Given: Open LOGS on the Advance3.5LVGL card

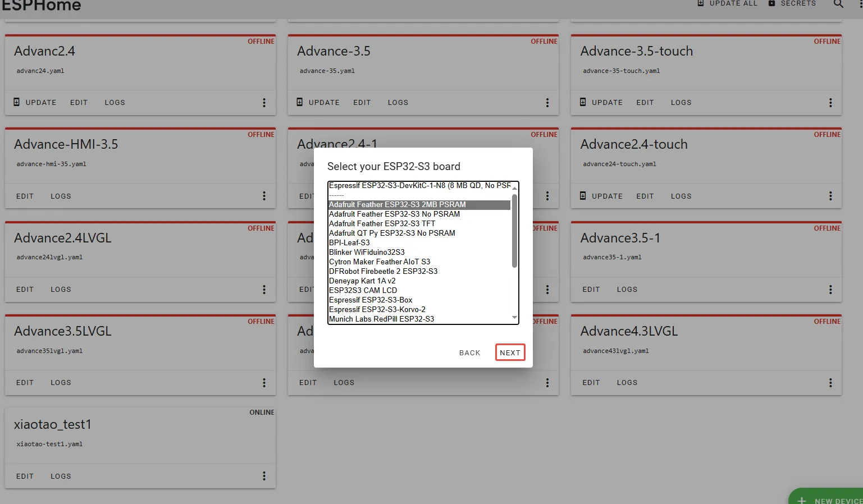Looking at the screenshot, I should click(61, 383).
